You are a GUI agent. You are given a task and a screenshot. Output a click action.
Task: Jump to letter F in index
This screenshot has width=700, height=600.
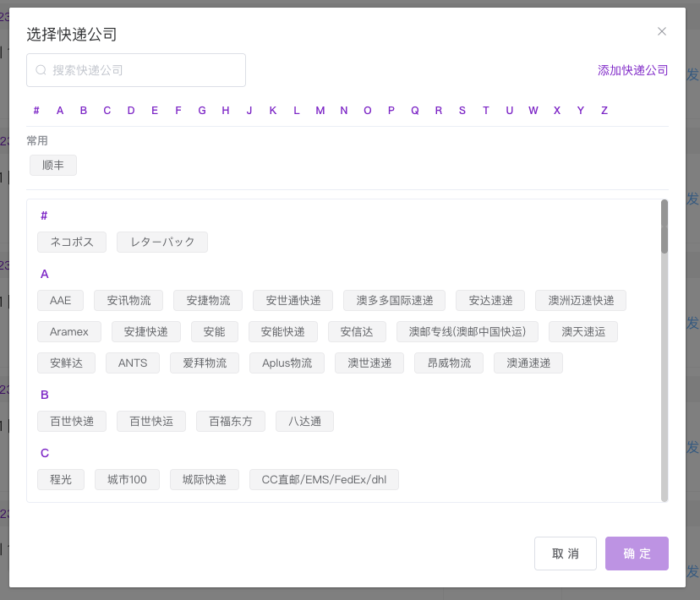(x=178, y=110)
